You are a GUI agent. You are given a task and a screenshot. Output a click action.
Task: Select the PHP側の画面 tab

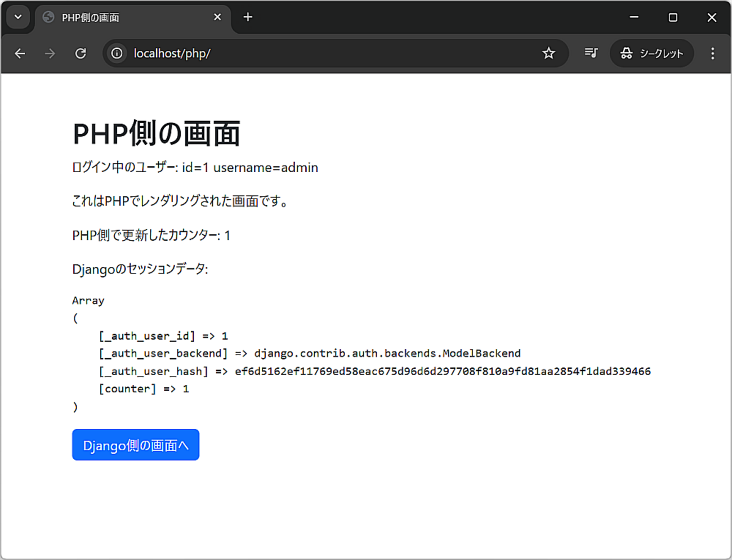(133, 18)
